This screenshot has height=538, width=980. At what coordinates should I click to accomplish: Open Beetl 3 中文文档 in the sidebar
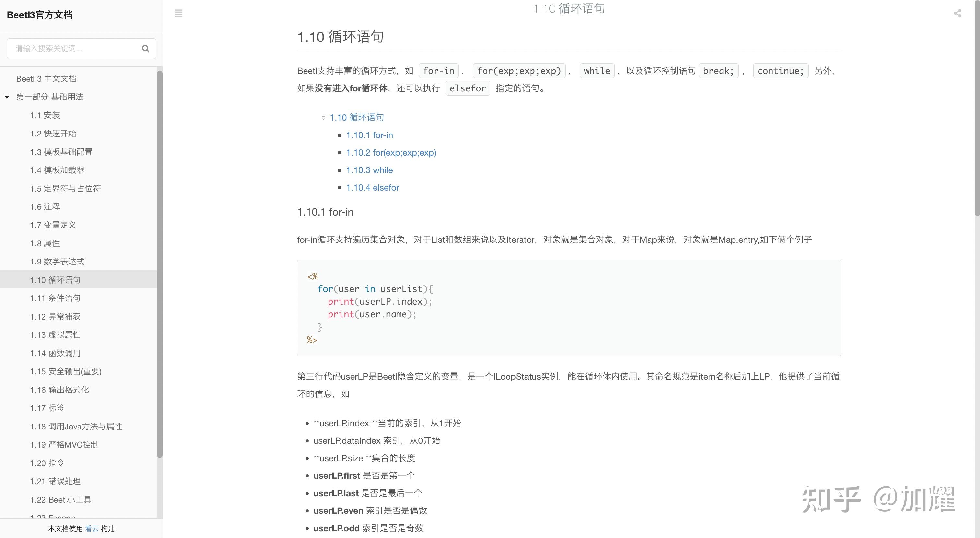[46, 79]
